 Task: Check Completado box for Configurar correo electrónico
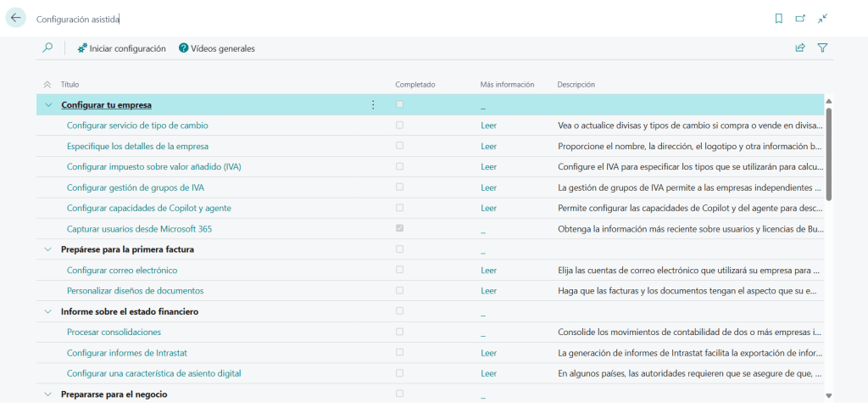(399, 270)
